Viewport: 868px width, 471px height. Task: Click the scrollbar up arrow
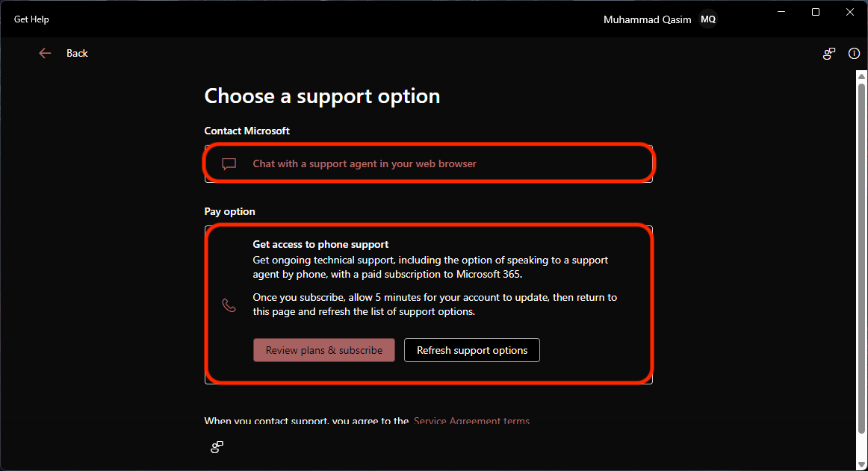click(x=861, y=75)
